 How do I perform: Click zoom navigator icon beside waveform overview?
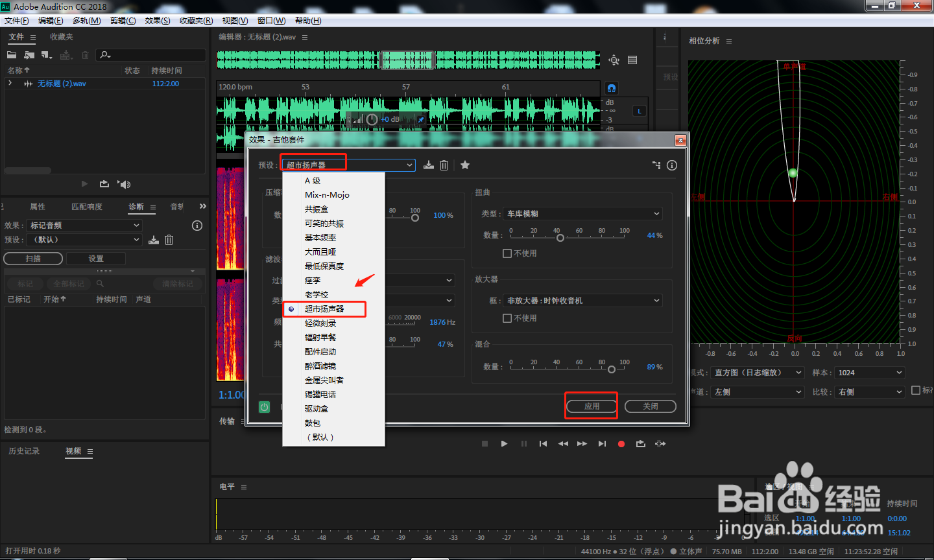click(614, 60)
